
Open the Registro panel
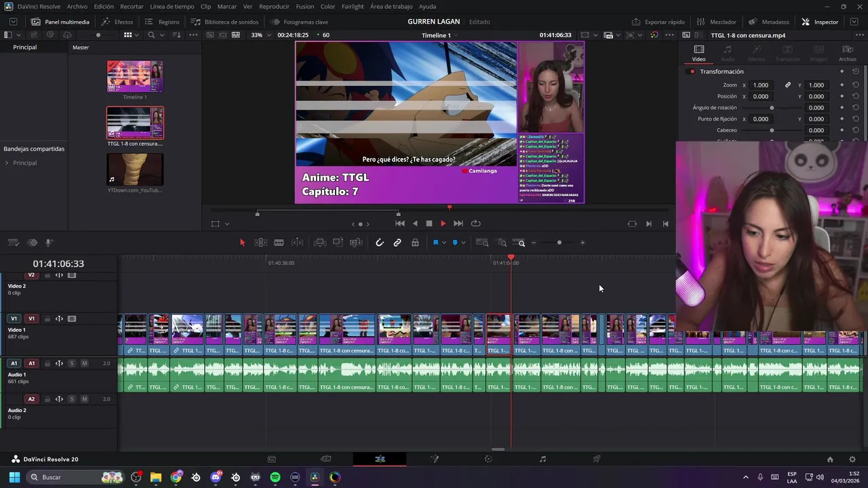pos(162,22)
